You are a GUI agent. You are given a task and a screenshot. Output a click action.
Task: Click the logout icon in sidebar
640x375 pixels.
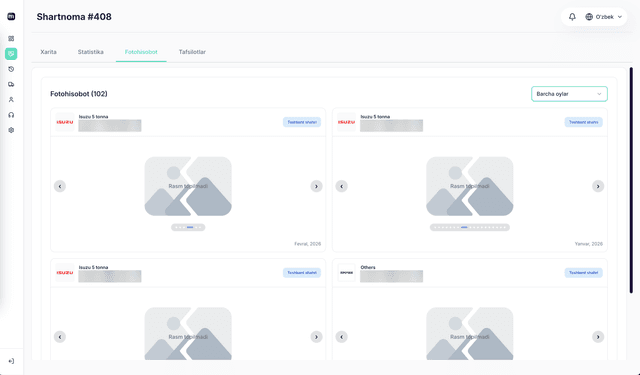tap(11, 361)
